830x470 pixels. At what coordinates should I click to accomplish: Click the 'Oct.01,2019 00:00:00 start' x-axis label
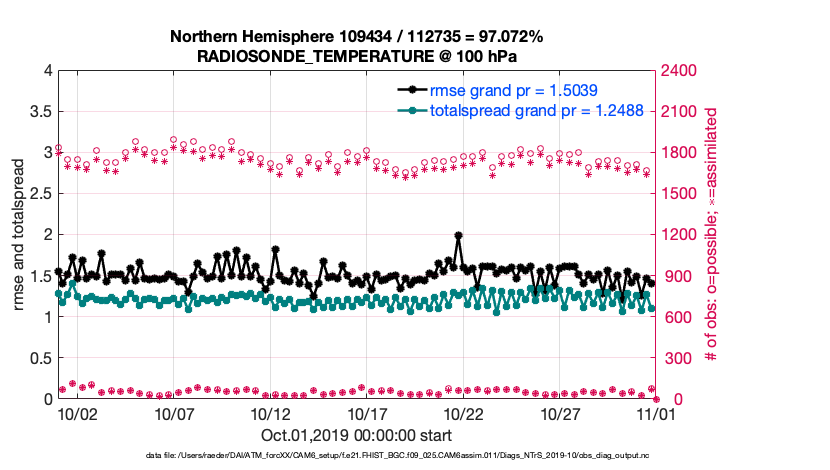[356, 435]
